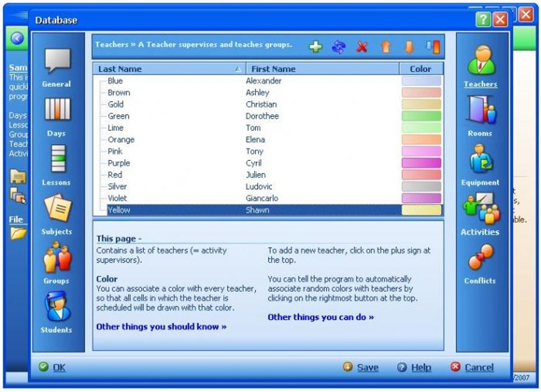Screen dimensions: 541x392
Task: Click the Teachers label link in right panel
Action: coord(481,84)
